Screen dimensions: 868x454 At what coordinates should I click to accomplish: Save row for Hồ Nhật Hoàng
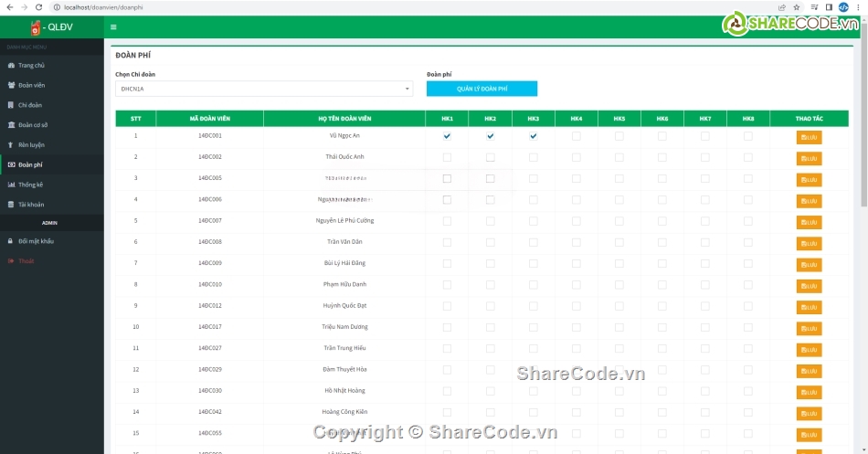coord(809,393)
